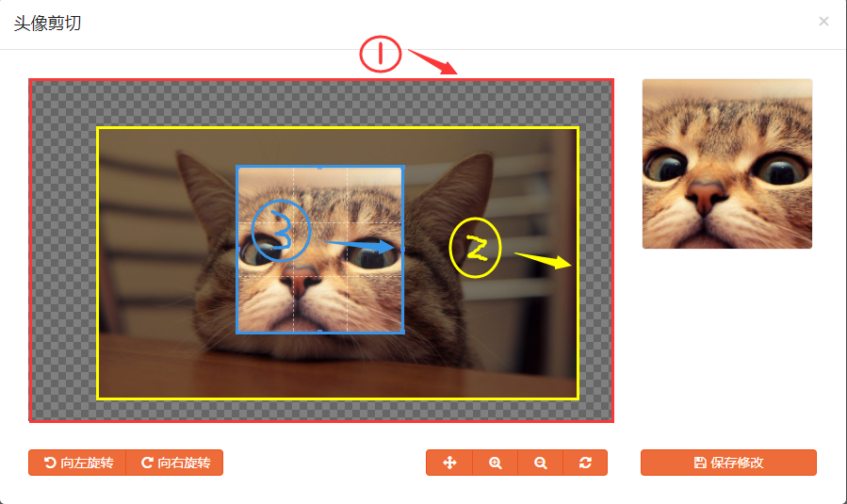Save changes using the 保存修改 button
This screenshot has width=847, height=504.
728,463
